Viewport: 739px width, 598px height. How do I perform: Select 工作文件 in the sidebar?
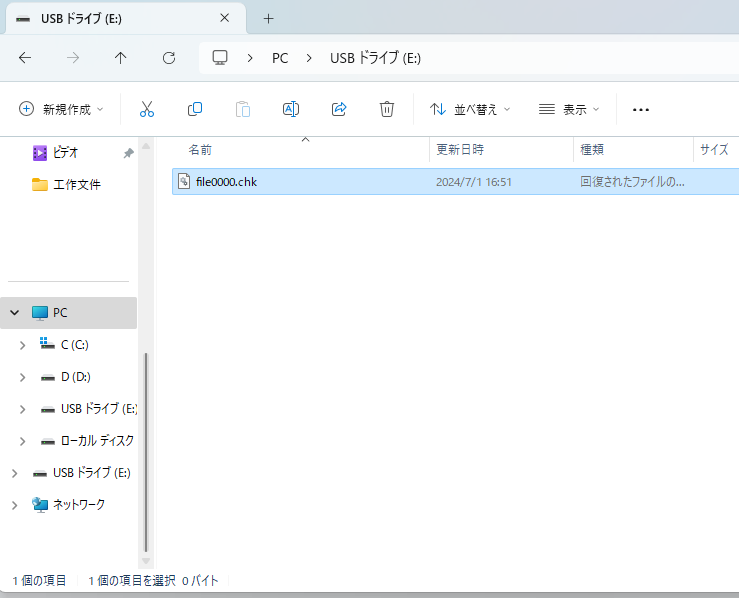click(77, 184)
